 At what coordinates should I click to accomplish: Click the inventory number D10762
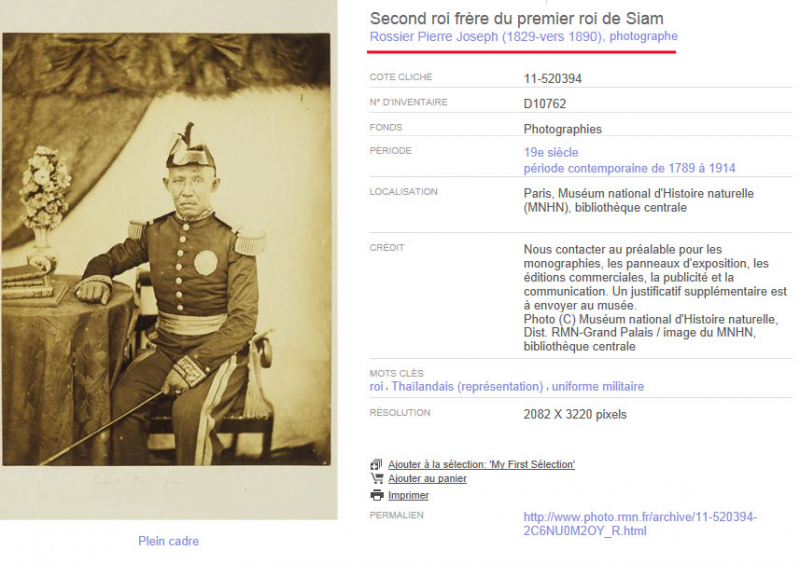[544, 104]
